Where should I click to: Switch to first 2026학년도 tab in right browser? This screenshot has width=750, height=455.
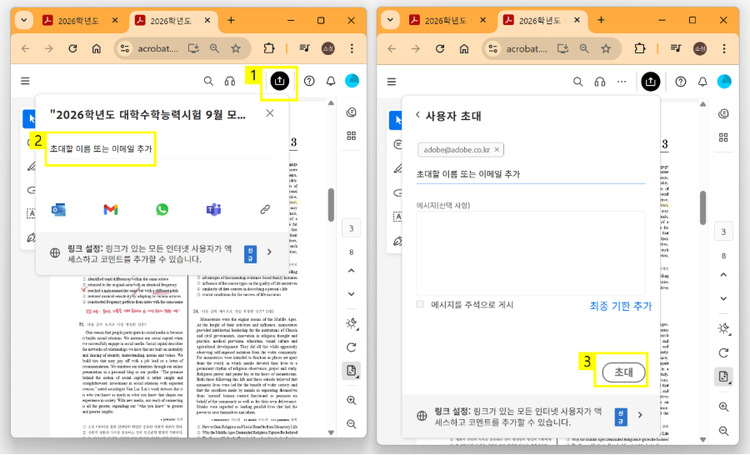446,21
